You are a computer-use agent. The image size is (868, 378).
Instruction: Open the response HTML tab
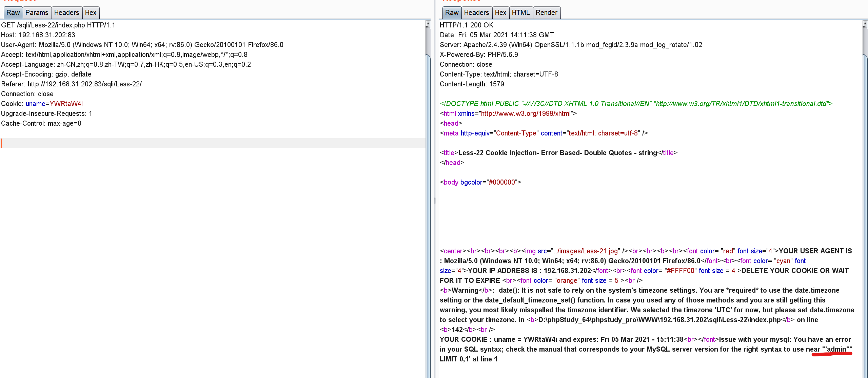(x=520, y=13)
